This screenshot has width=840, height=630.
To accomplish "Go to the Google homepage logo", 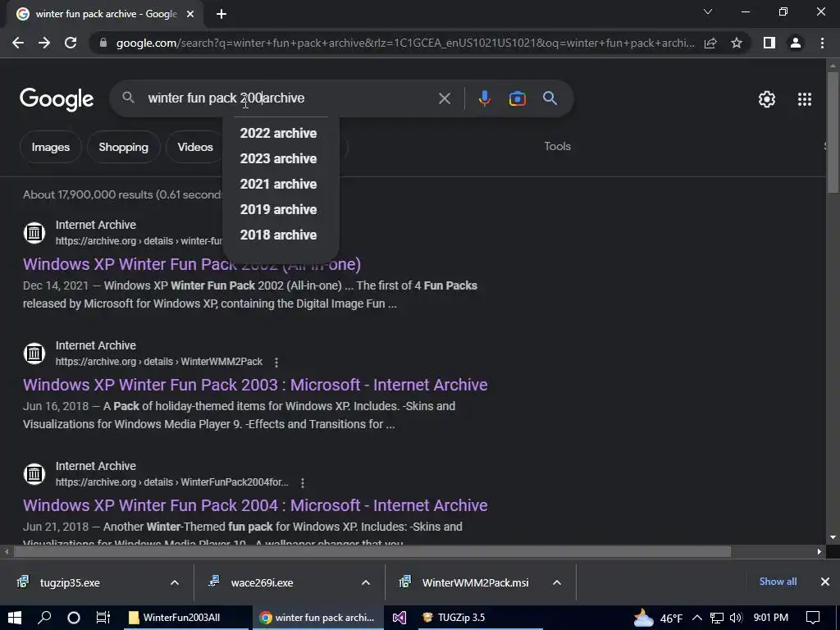I will tap(57, 99).
